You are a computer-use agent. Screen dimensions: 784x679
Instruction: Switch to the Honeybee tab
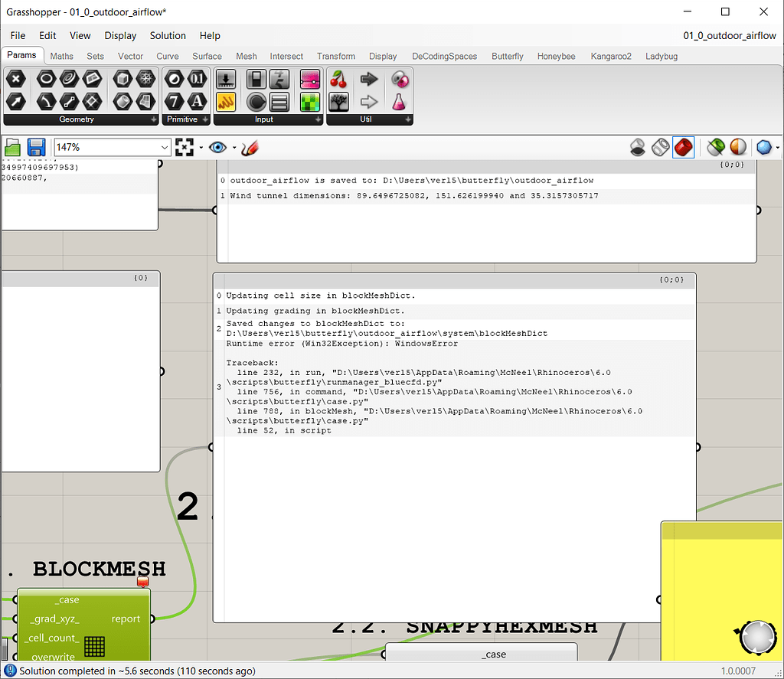click(x=556, y=57)
